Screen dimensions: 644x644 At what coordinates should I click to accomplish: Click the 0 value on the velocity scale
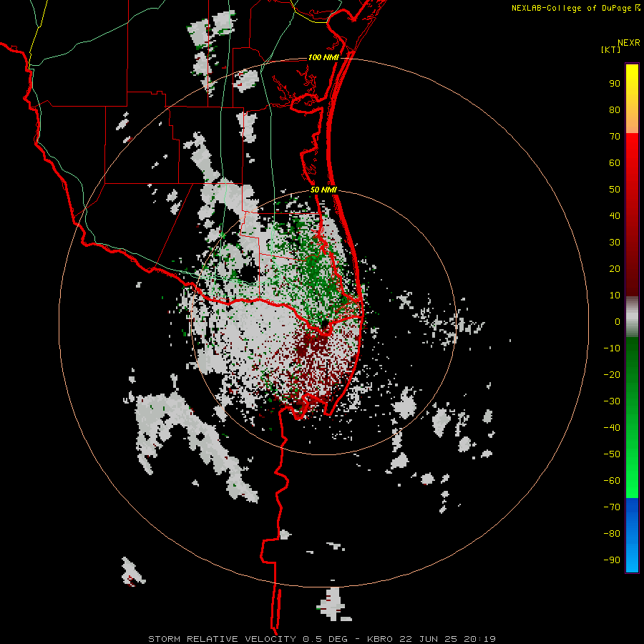[618, 322]
